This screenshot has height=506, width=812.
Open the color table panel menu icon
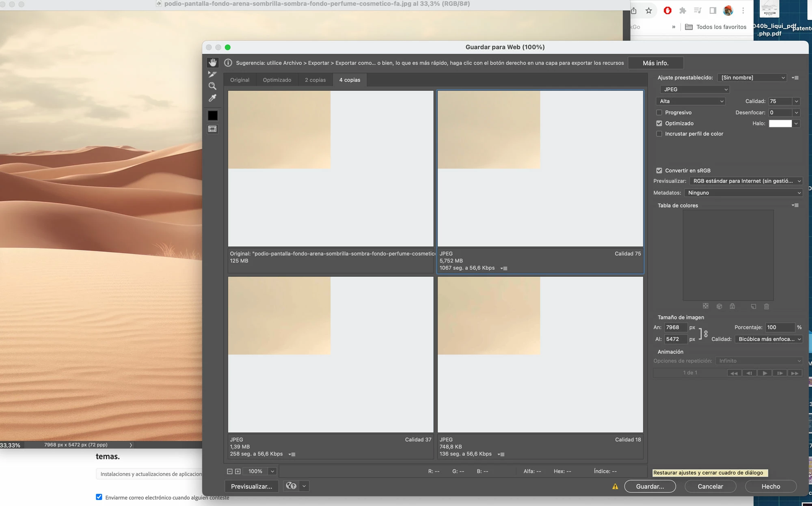[x=795, y=205]
